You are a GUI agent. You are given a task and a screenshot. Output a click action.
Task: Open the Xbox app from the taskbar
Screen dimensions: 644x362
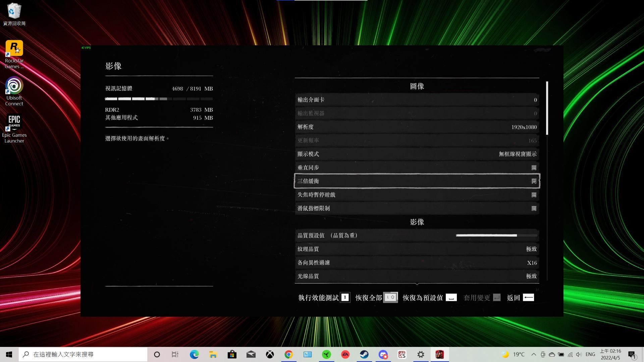click(x=270, y=354)
